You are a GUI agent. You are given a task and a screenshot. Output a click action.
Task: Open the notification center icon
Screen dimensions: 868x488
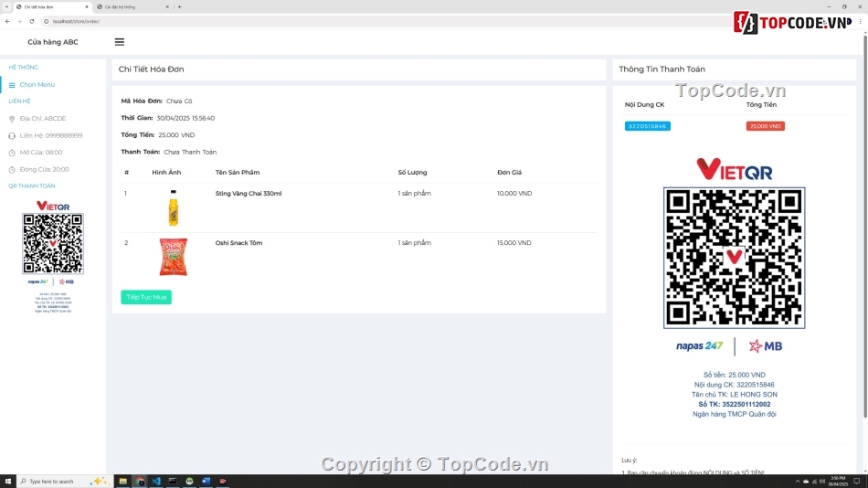point(857,482)
